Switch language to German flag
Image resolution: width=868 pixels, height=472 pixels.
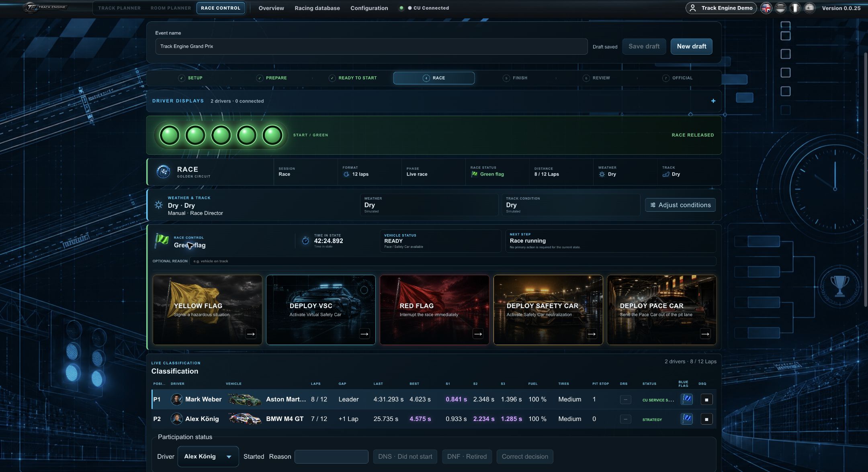pos(780,8)
